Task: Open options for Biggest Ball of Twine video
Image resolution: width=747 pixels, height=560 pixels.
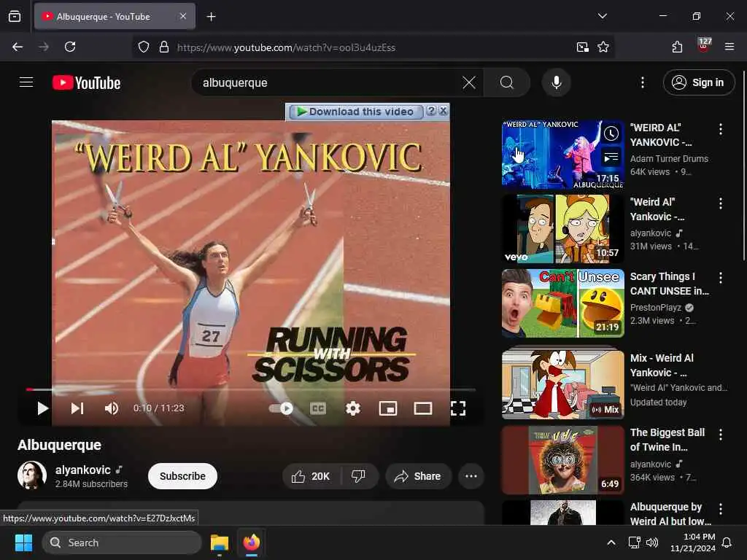Action: point(720,434)
